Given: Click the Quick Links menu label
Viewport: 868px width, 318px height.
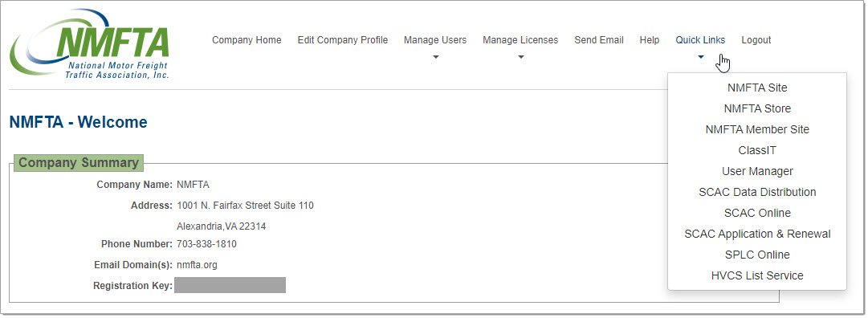Looking at the screenshot, I should click(x=700, y=40).
